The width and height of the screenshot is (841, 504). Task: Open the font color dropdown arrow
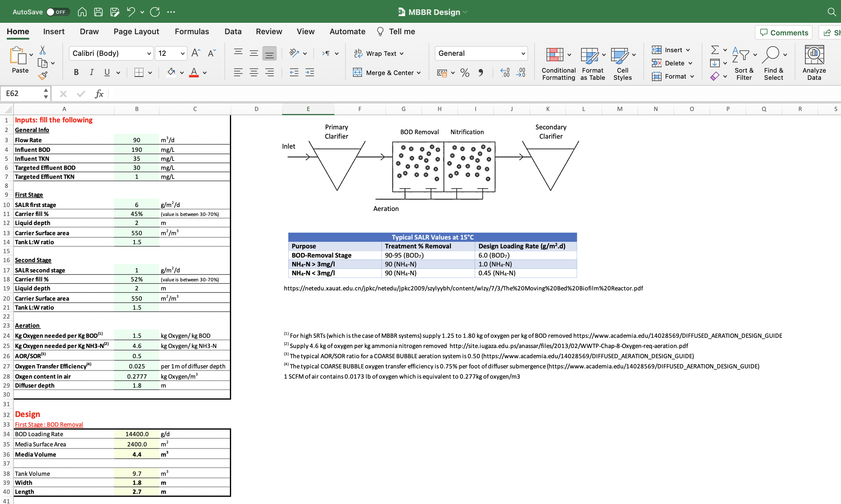[205, 73]
